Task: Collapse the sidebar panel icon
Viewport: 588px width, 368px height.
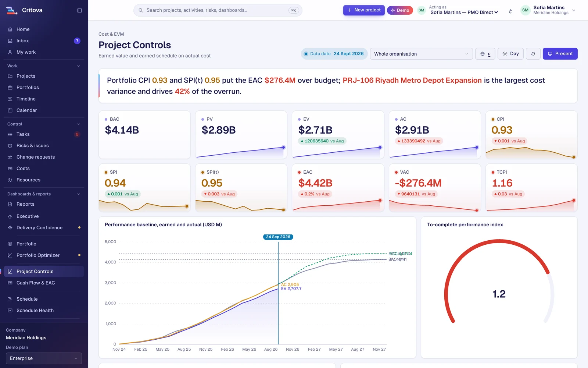Action: pyautogui.click(x=79, y=10)
